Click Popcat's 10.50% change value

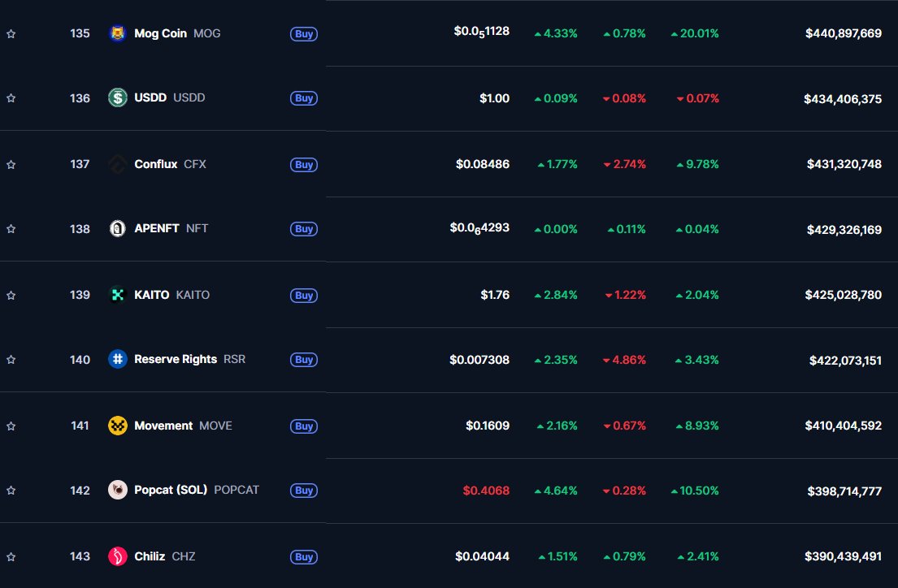(695, 491)
